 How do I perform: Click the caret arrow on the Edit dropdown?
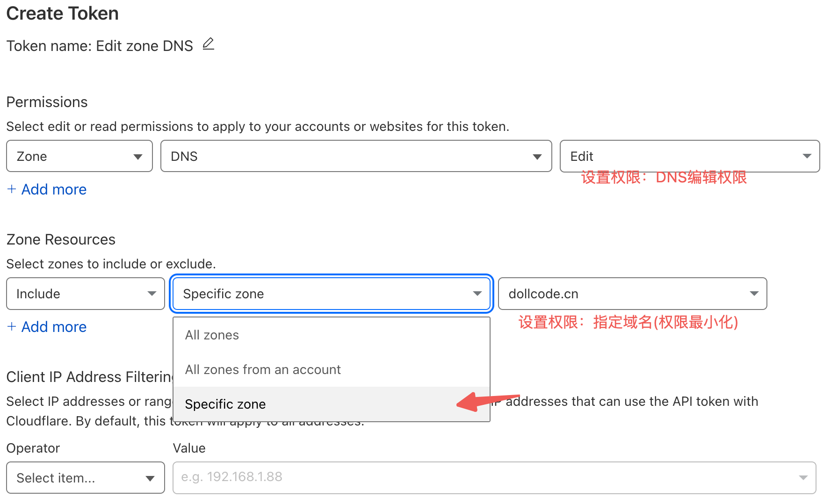pos(807,156)
